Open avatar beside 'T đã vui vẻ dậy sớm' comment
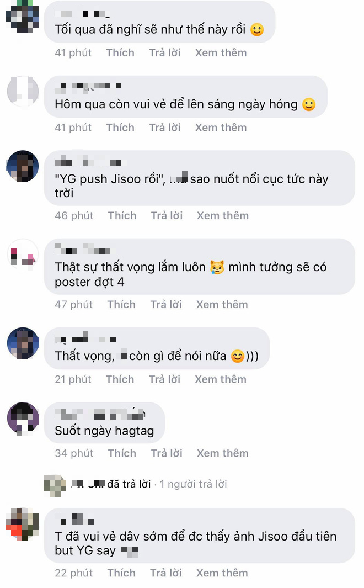The image size is (364, 588). (23, 525)
